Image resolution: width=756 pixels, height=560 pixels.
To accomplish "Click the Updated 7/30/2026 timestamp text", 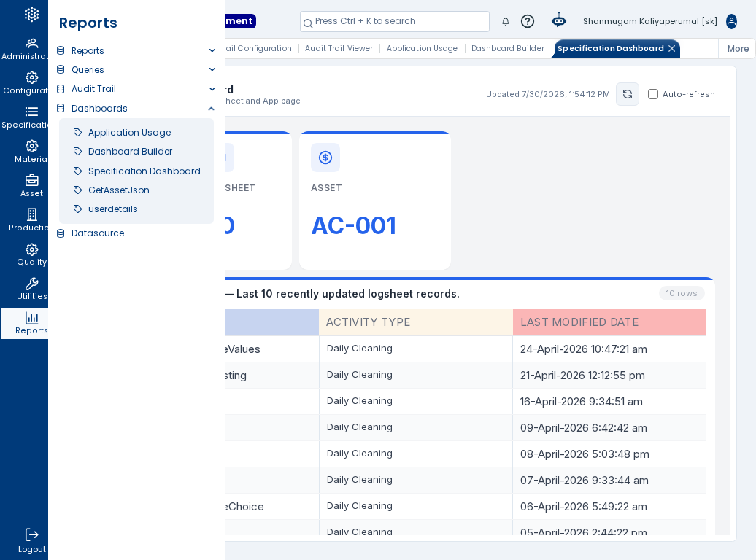I will [x=548, y=94].
